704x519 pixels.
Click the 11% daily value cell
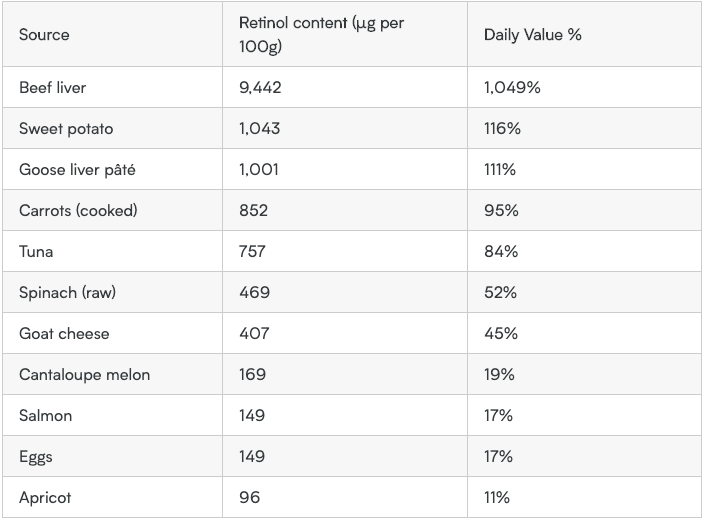click(584, 497)
